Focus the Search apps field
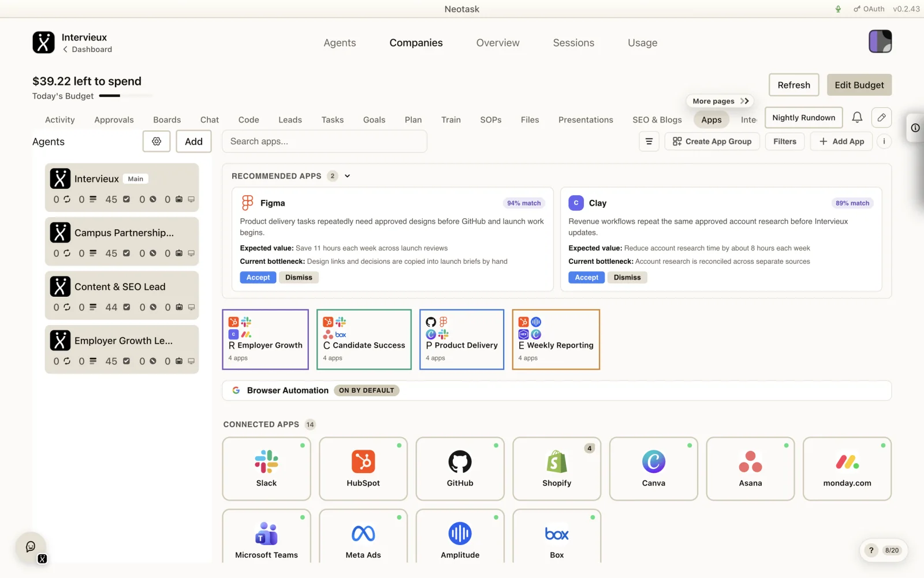 coord(325,141)
